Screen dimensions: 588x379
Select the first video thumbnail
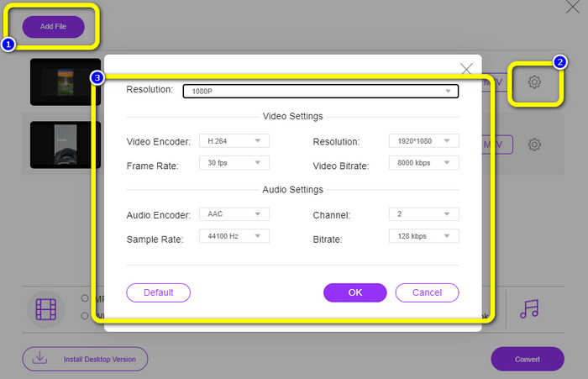click(66, 82)
